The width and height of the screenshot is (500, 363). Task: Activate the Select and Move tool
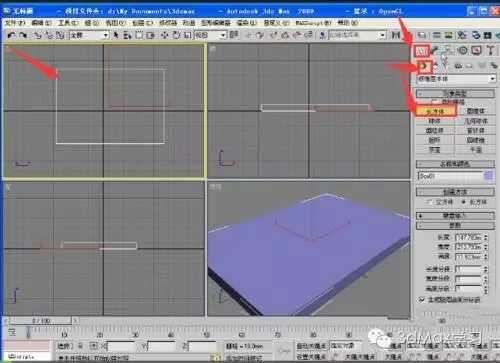pos(164,35)
